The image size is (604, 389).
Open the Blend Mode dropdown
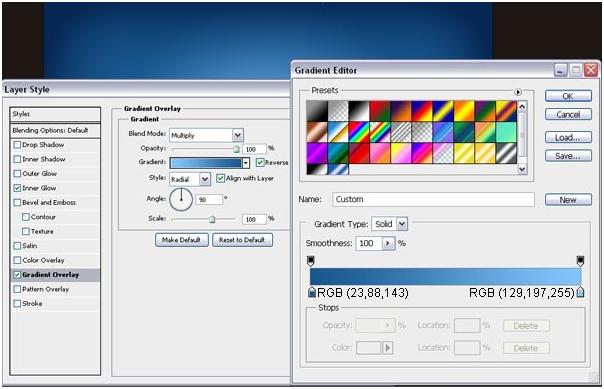(x=238, y=135)
